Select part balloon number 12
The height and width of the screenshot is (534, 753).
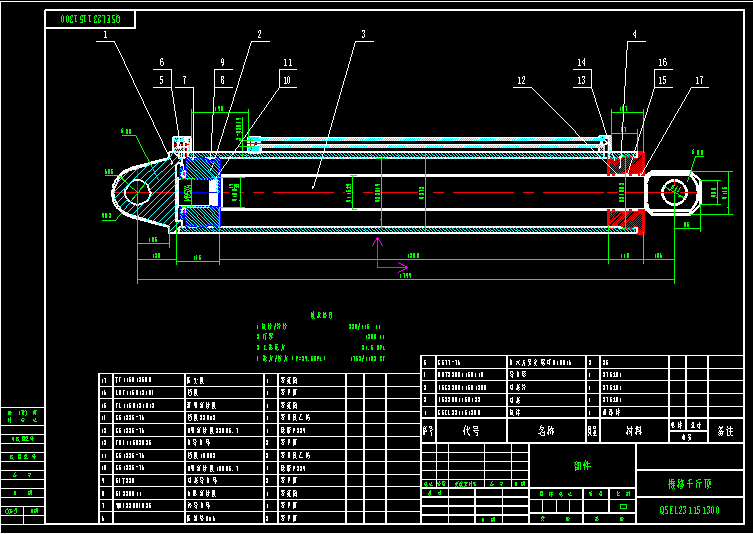click(x=521, y=80)
